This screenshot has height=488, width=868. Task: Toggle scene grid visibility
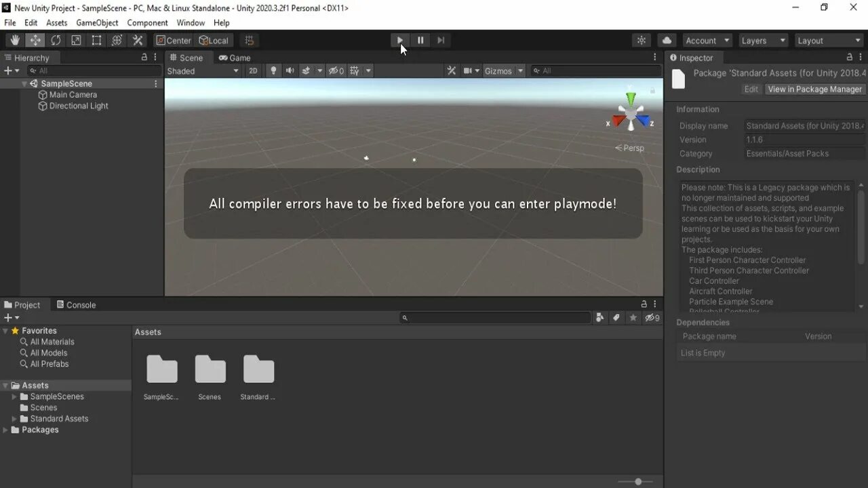coord(355,70)
